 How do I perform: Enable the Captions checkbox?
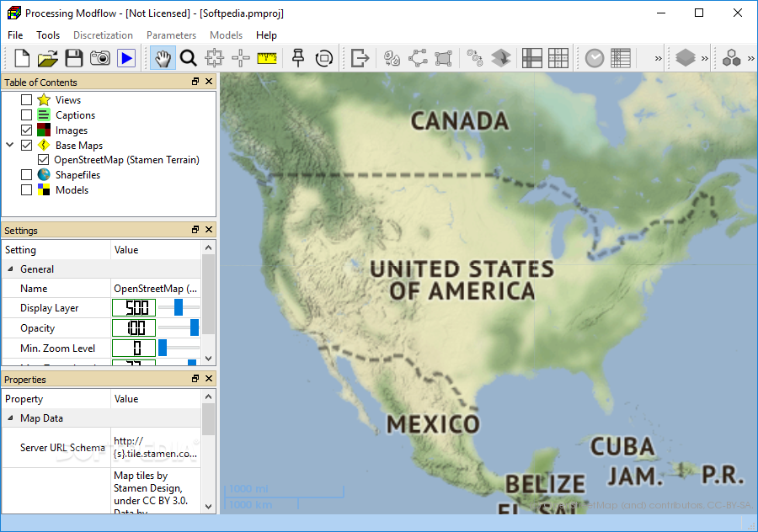point(27,115)
